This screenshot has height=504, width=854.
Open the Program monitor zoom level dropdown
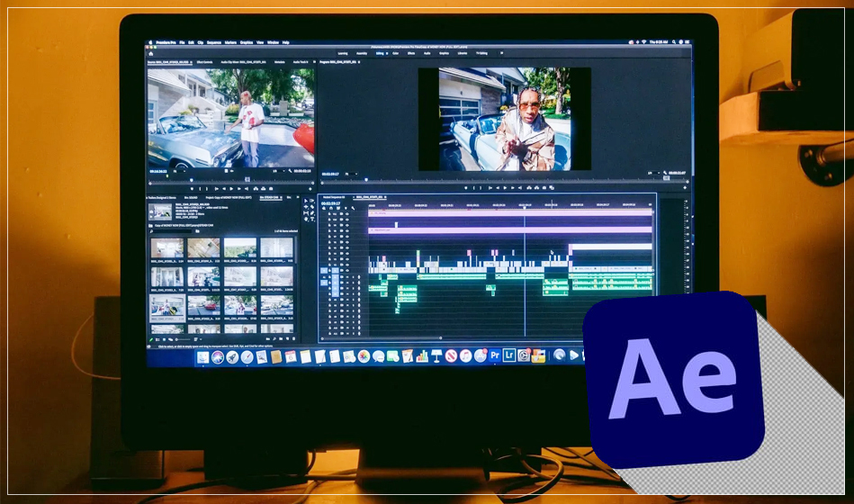pyautogui.click(x=350, y=174)
